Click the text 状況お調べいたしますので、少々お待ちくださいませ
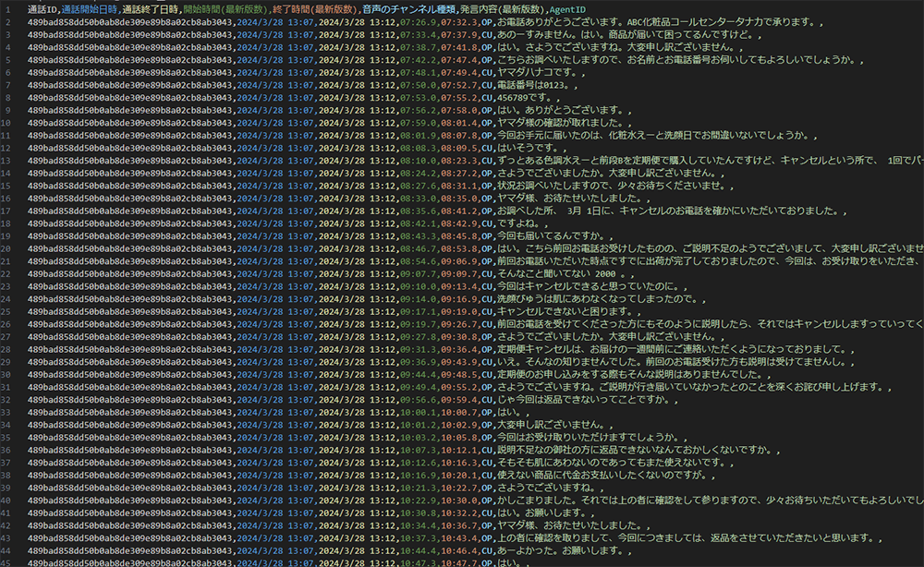 point(609,186)
